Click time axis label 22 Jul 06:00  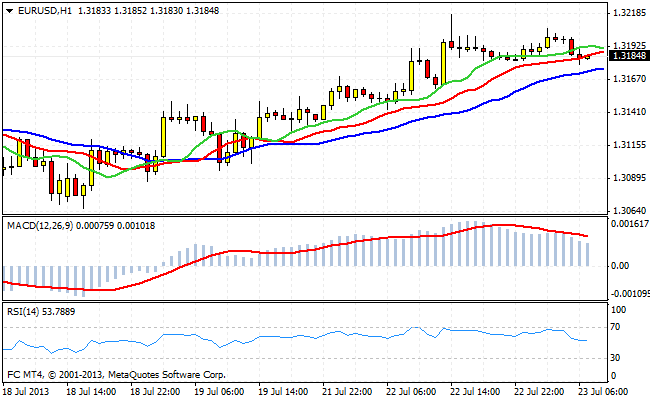click(x=411, y=392)
